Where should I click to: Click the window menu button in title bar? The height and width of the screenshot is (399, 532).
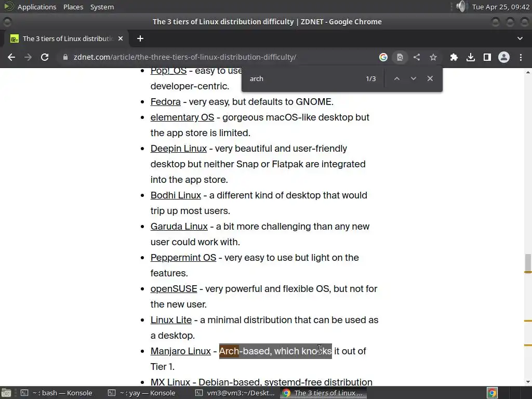click(x=7, y=22)
